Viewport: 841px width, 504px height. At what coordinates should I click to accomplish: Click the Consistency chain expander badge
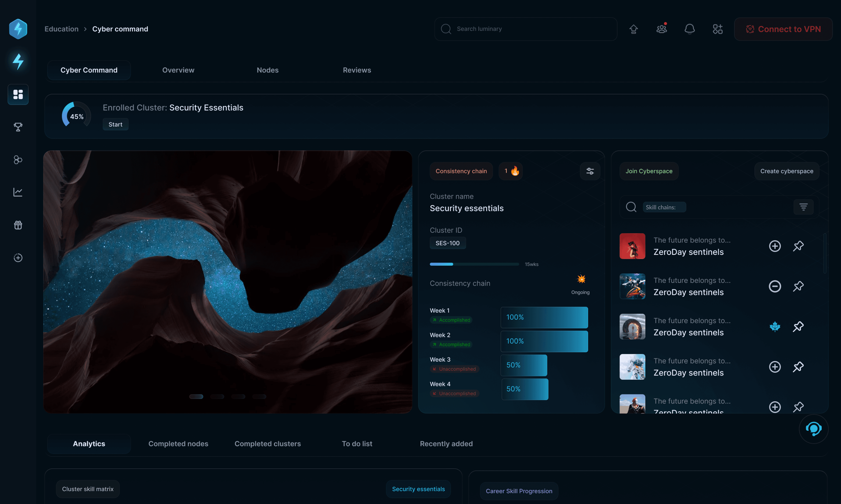pos(511,171)
